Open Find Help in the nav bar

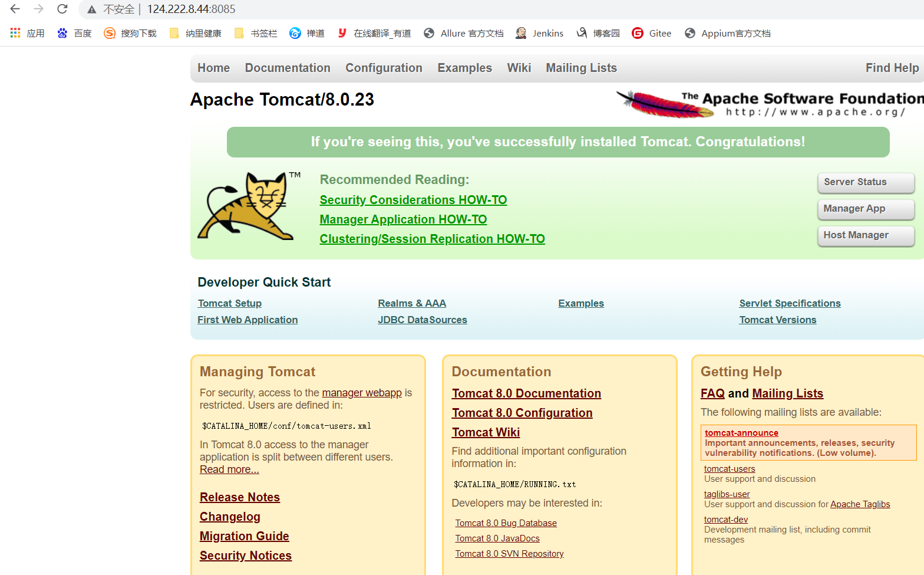[x=892, y=68]
